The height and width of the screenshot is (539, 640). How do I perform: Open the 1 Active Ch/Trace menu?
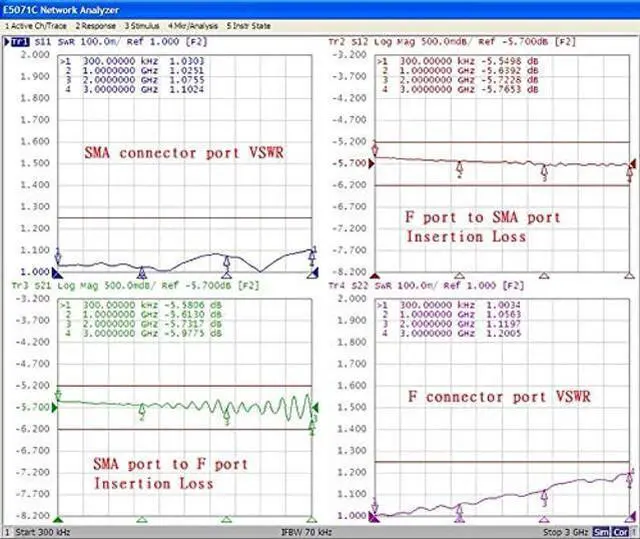pyautogui.click(x=35, y=26)
